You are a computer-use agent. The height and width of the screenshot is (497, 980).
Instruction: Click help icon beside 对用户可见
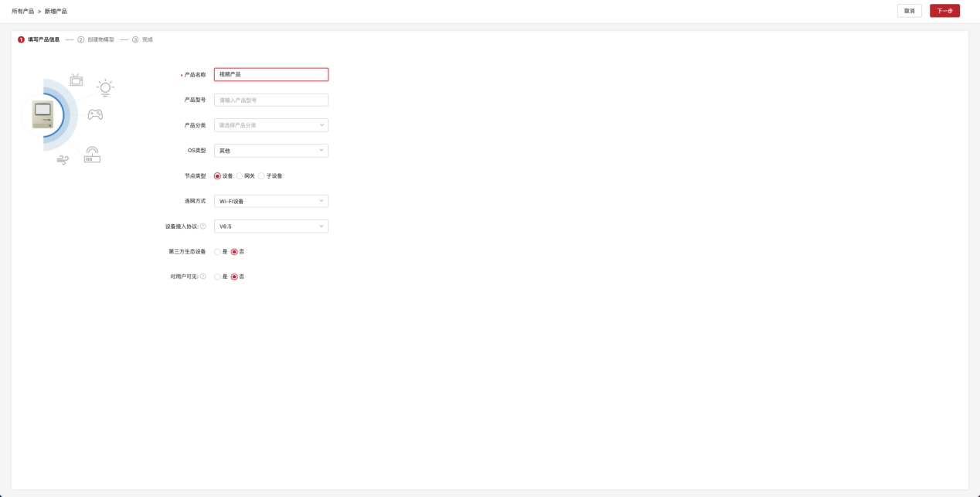(x=203, y=276)
